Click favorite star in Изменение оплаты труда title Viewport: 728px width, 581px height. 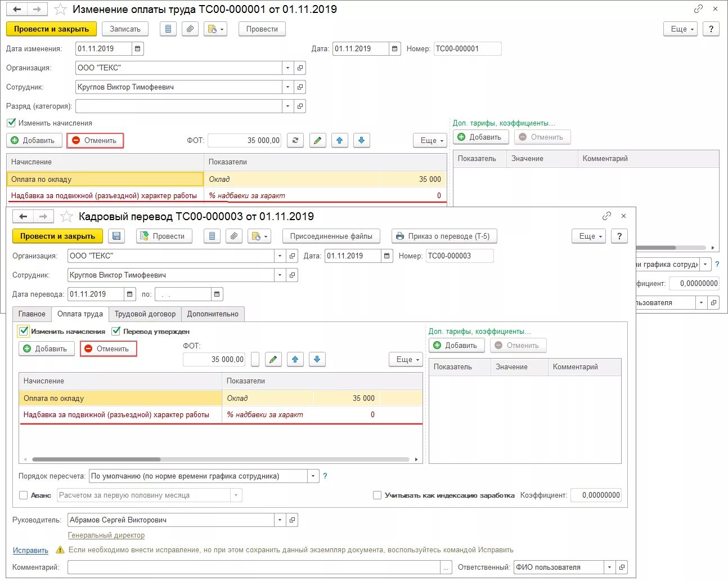[x=61, y=10]
